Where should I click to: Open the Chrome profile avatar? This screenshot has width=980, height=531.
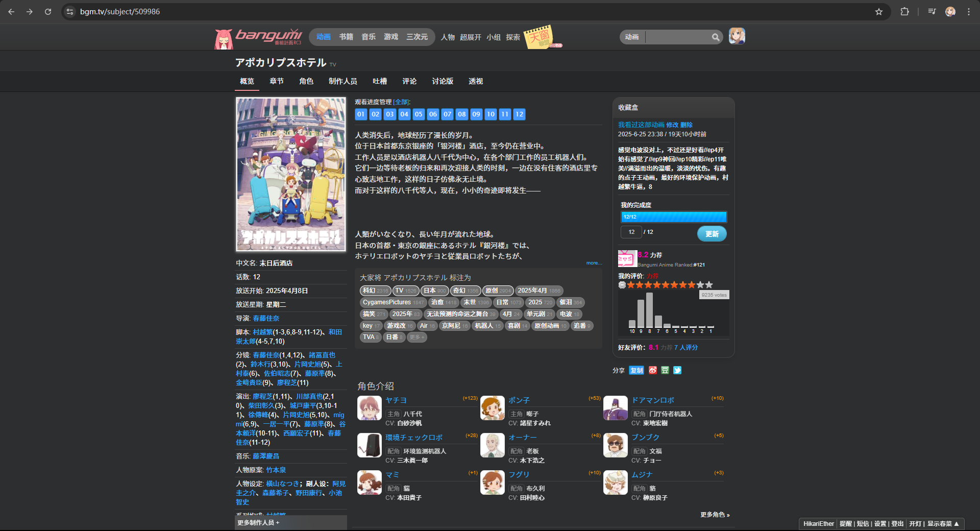[950, 11]
